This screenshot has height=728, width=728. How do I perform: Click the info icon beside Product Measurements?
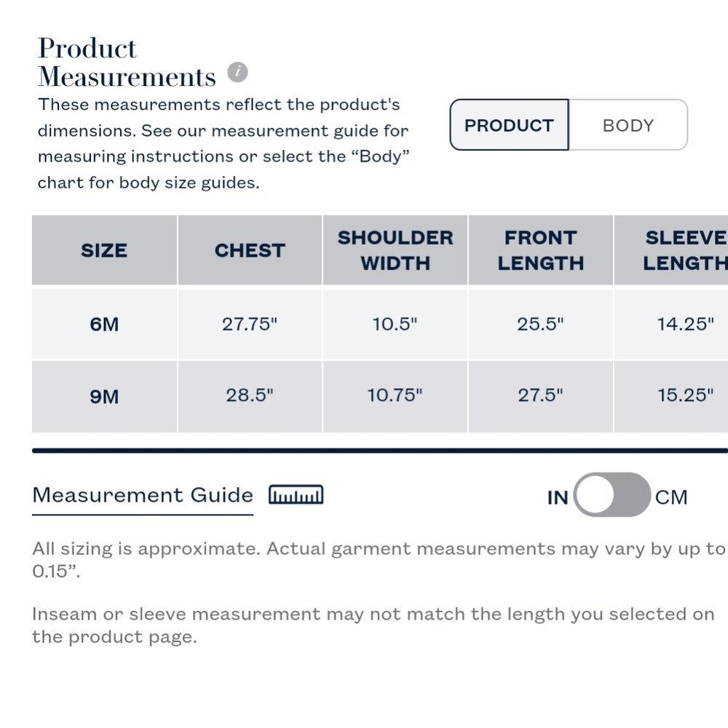click(237, 72)
